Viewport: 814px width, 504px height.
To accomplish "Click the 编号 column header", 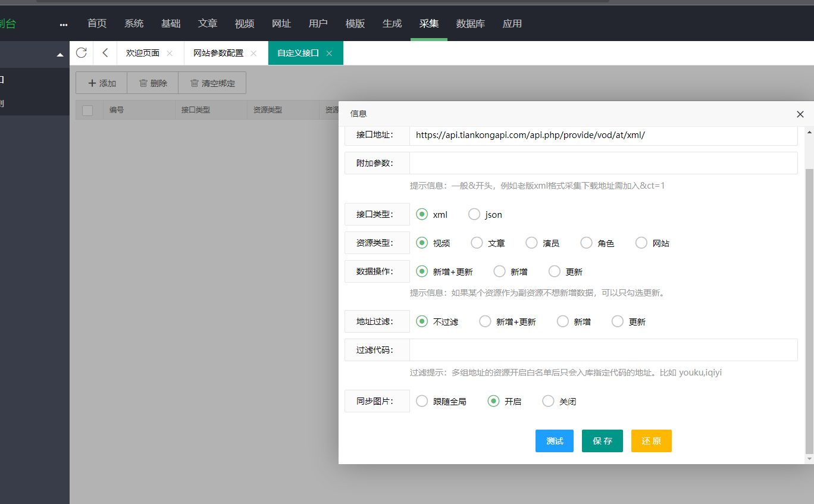I will 117,110.
